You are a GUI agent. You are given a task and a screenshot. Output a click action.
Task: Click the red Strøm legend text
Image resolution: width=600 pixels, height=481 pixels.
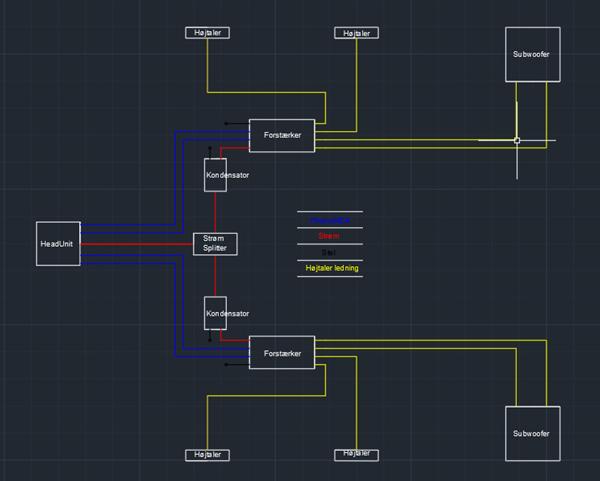[x=329, y=236]
